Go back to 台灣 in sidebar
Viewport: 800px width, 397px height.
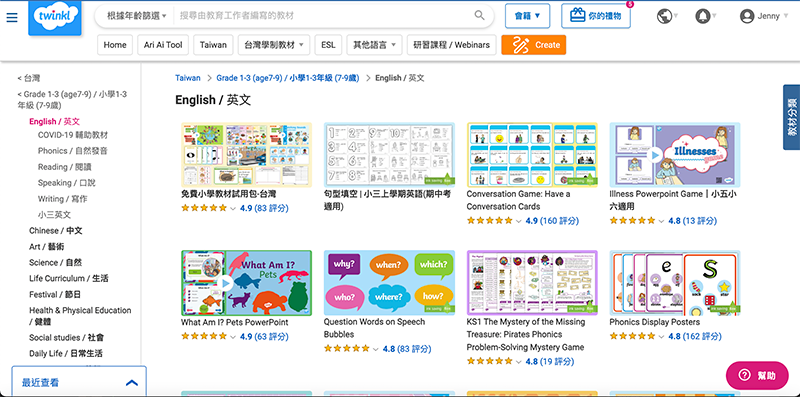[x=29, y=78]
